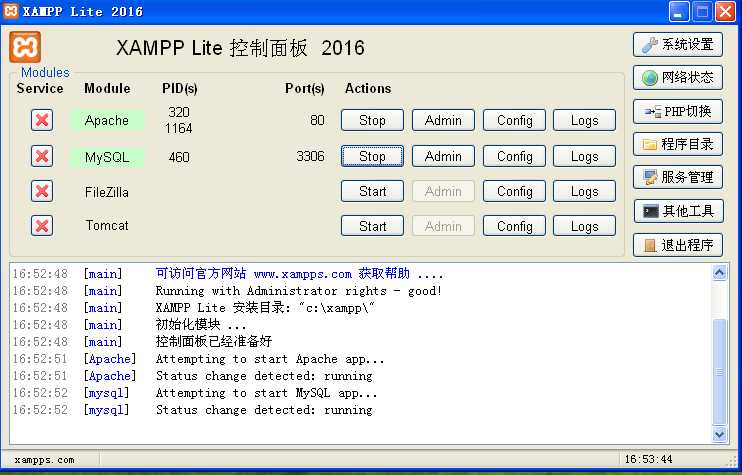
Task: Click the 16:53:44 clock in status bar
Action: point(648,459)
